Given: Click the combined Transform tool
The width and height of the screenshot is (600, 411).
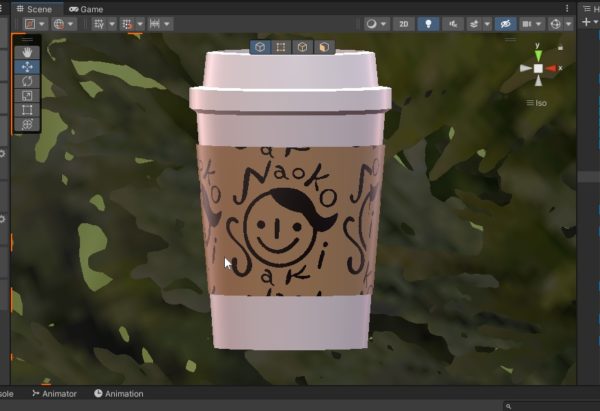Looking at the screenshot, I should click(x=27, y=123).
